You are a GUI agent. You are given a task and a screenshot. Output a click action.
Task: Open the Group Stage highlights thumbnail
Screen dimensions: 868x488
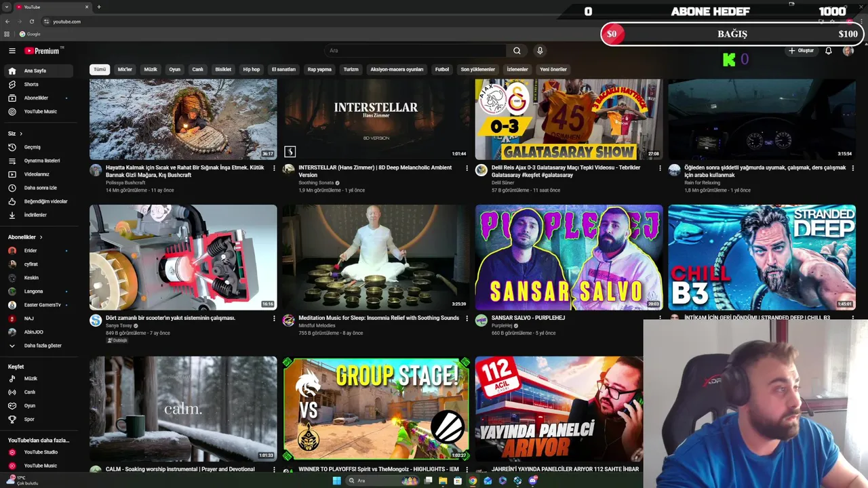coord(376,409)
